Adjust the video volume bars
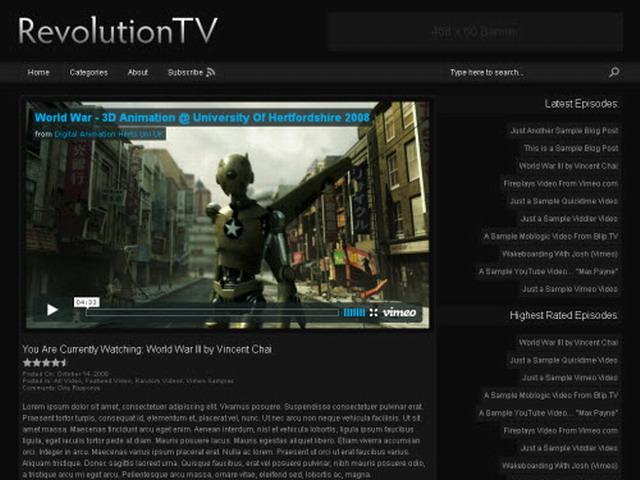This screenshot has width=640, height=480. point(354,313)
